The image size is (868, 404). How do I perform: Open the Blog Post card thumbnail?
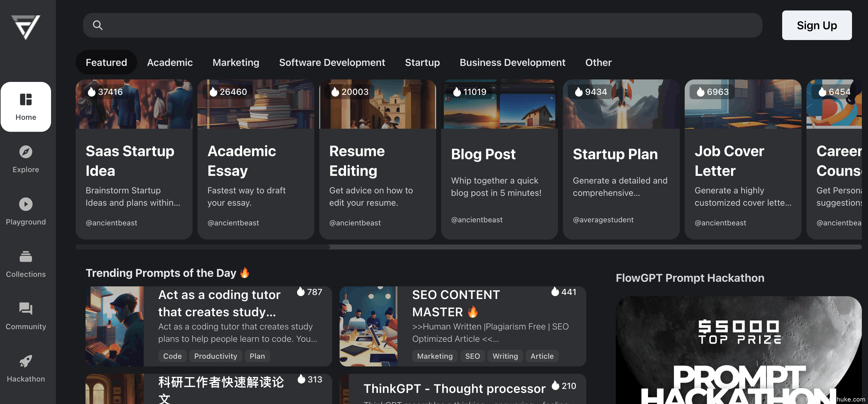[x=500, y=104]
